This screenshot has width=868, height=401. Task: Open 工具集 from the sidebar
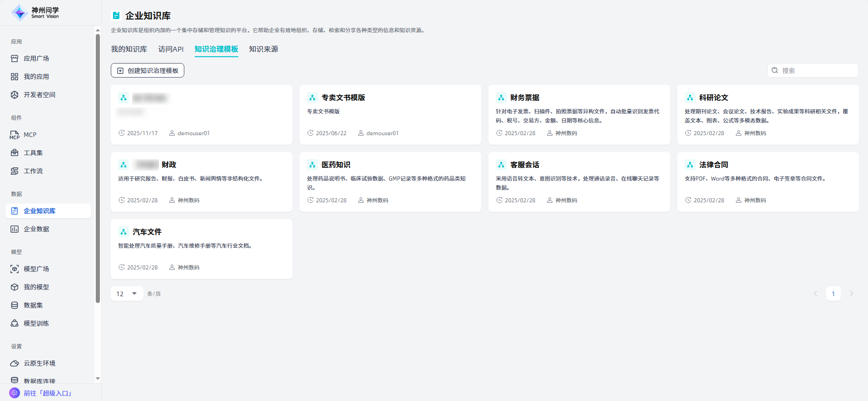point(33,153)
